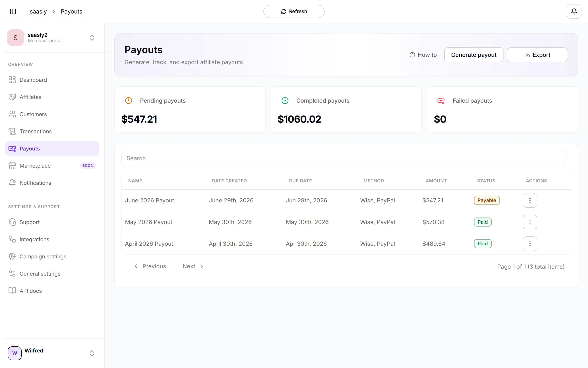Viewport: 588px width, 368px height.
Task: Toggle the sidebar panel icon
Action: point(13,11)
